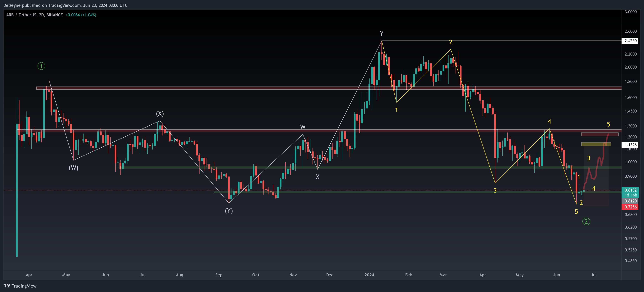This screenshot has height=292, width=644.
Task: Click the (W) wave label
Action: click(x=74, y=168)
